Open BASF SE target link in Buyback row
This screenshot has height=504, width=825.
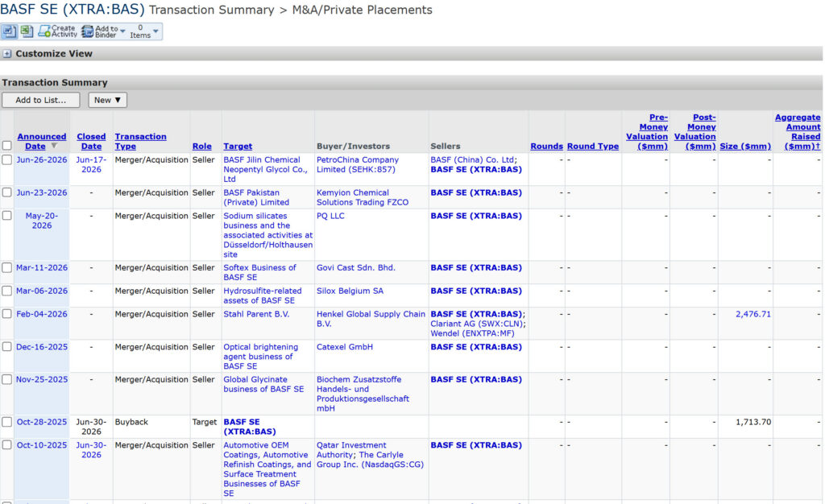[250, 427]
